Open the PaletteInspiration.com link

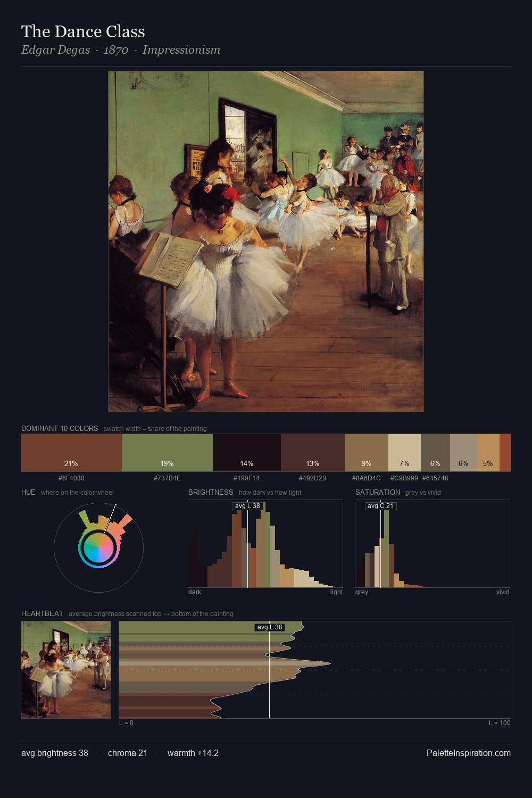[x=469, y=753]
